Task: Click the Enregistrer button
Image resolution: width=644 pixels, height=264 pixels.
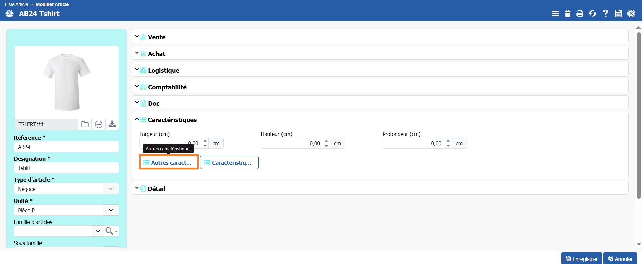Action: point(581,259)
